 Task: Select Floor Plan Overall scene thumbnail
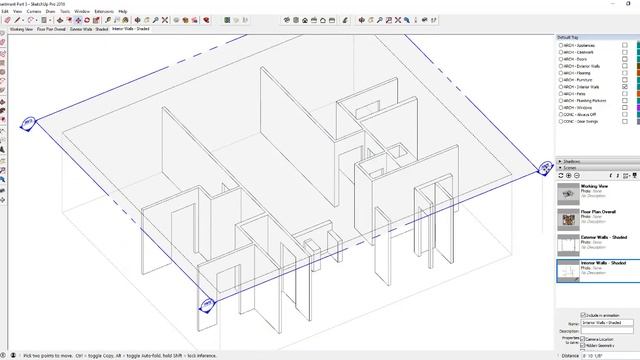[x=568, y=220]
